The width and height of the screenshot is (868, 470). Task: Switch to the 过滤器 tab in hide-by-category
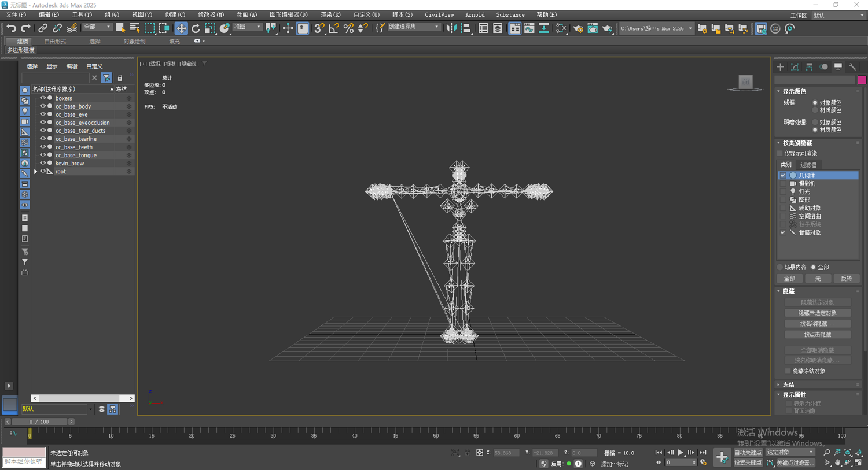click(x=808, y=165)
